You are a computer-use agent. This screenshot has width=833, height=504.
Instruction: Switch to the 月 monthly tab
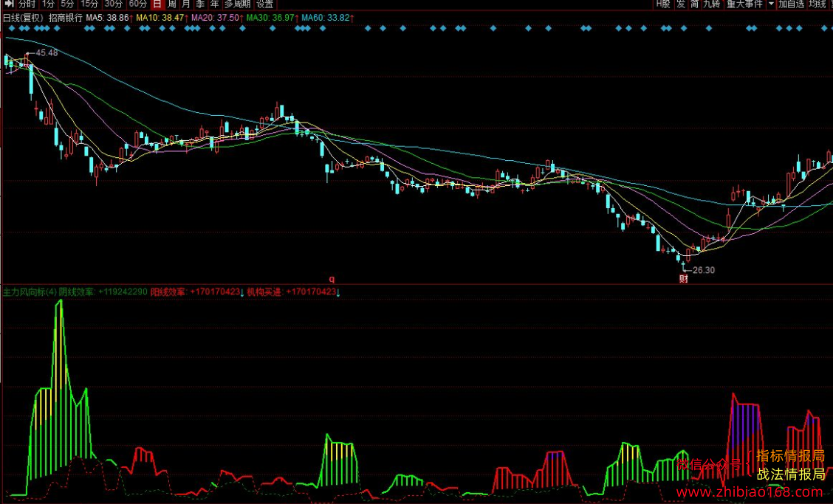186,4
